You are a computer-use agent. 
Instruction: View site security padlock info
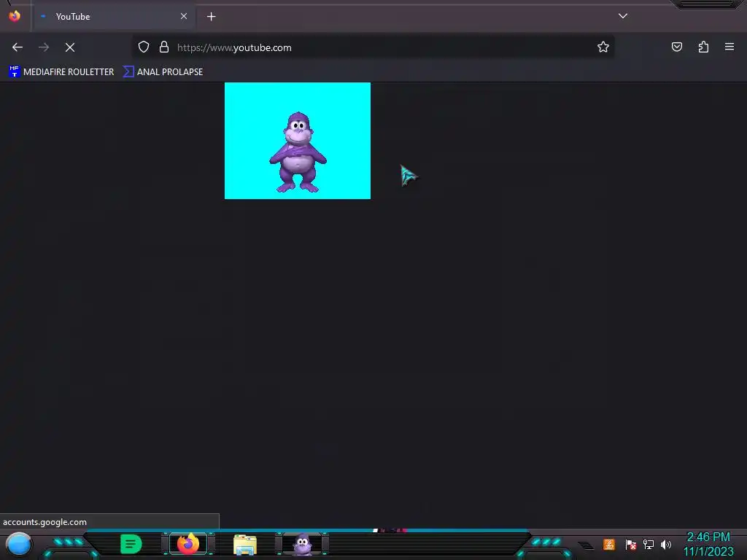coord(164,47)
